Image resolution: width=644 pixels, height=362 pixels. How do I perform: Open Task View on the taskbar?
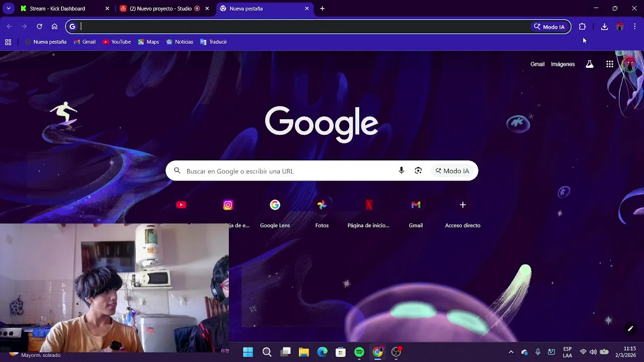(x=286, y=352)
